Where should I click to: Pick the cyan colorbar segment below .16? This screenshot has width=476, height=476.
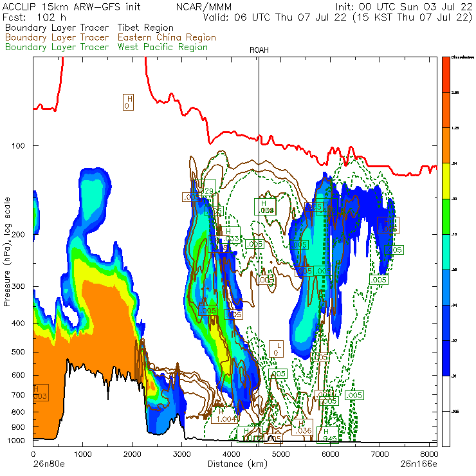coord(446,252)
